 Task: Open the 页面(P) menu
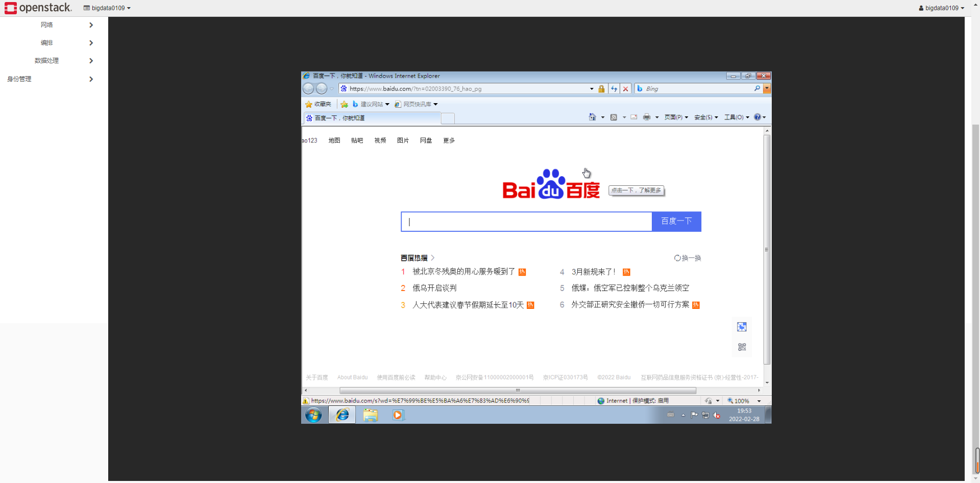tap(676, 117)
